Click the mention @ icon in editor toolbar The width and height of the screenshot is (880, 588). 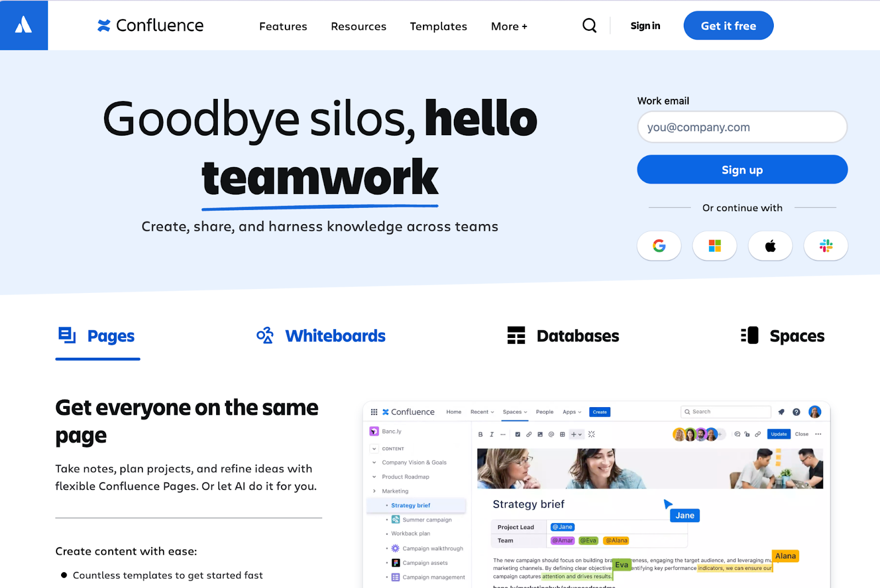tap(551, 434)
